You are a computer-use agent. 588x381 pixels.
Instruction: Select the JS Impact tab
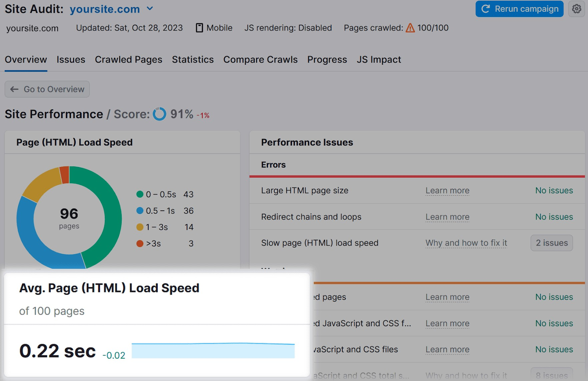click(x=379, y=60)
